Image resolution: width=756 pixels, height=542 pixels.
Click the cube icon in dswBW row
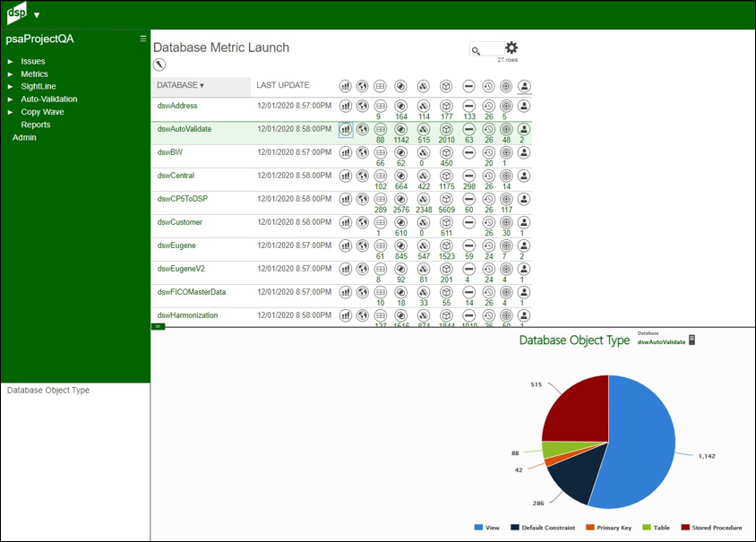(446, 152)
